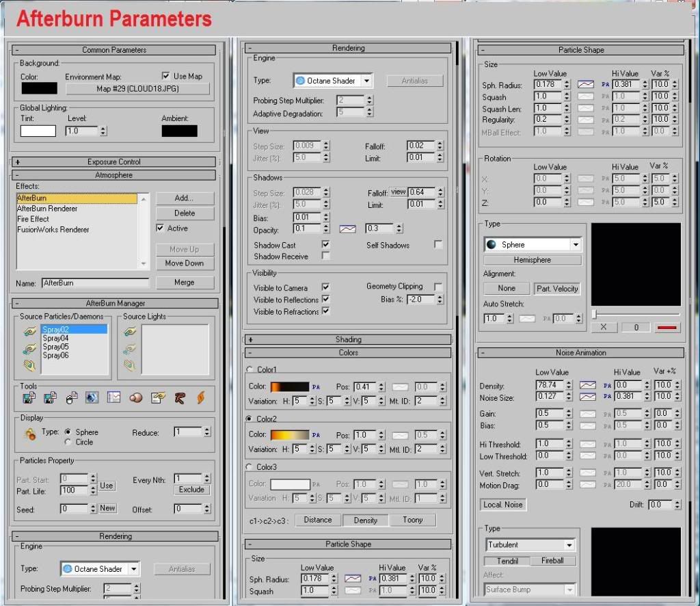Click the Merge button

pos(185,282)
